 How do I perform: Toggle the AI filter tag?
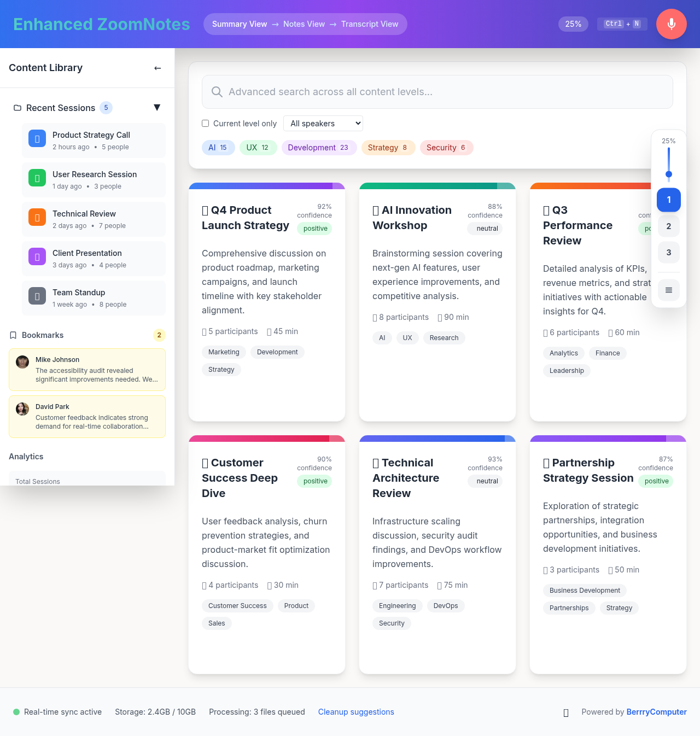click(x=218, y=148)
